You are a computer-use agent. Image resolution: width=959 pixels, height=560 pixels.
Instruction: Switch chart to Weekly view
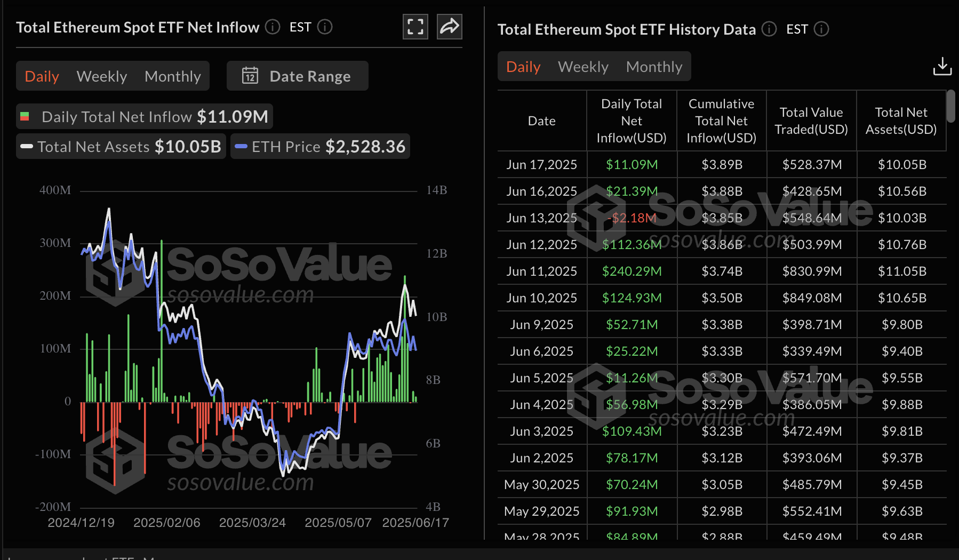tap(102, 76)
